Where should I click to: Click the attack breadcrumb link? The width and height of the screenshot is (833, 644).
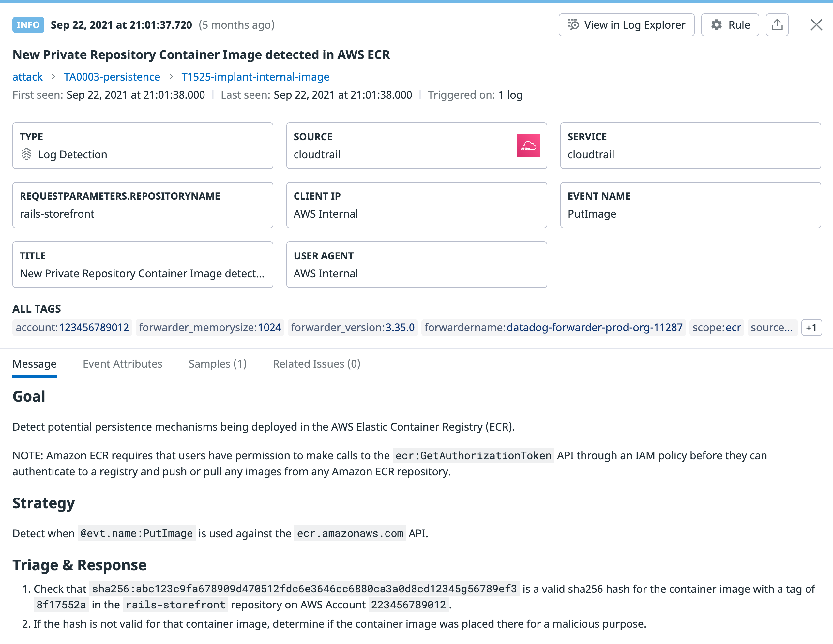(x=27, y=77)
